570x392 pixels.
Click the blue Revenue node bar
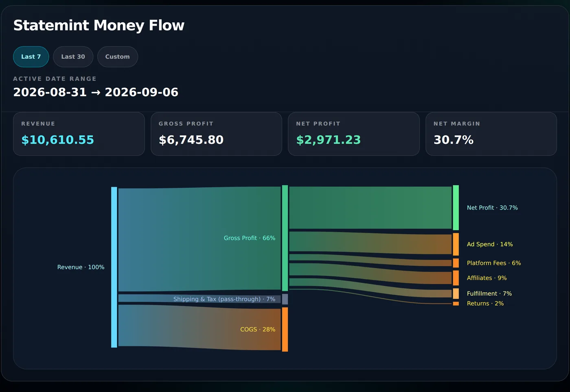(x=114, y=267)
